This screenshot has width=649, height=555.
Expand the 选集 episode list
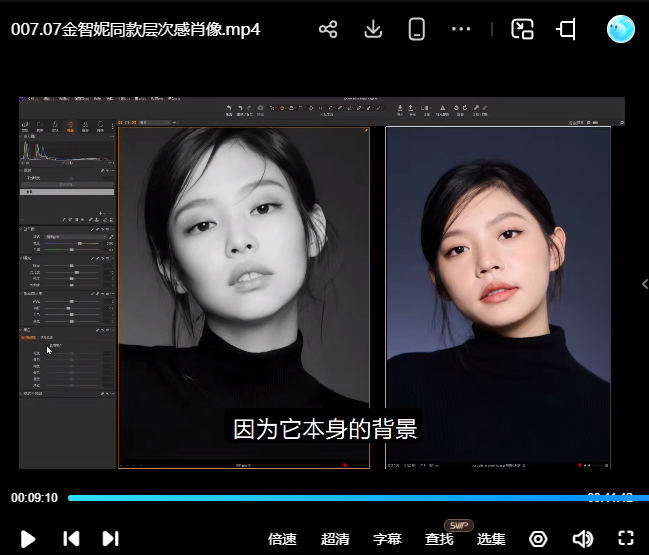(491, 539)
